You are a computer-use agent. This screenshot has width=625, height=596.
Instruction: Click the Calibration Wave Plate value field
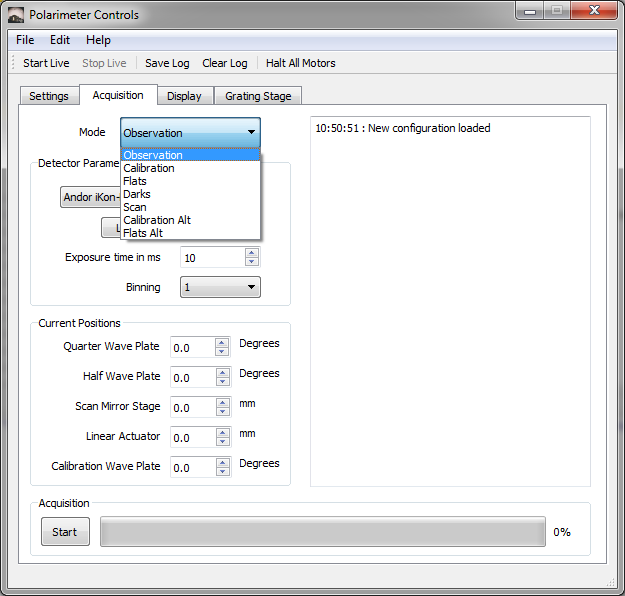click(x=191, y=468)
